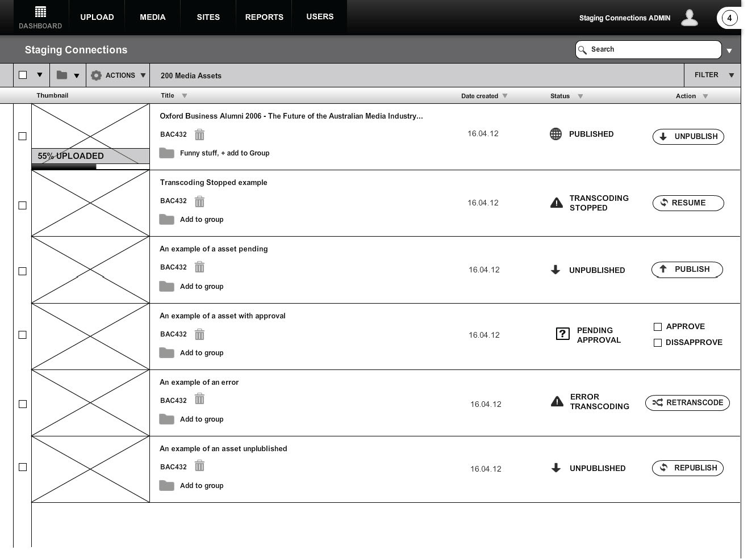
Task: Toggle the select-all checkbox in toolbar
Action: click(x=23, y=75)
